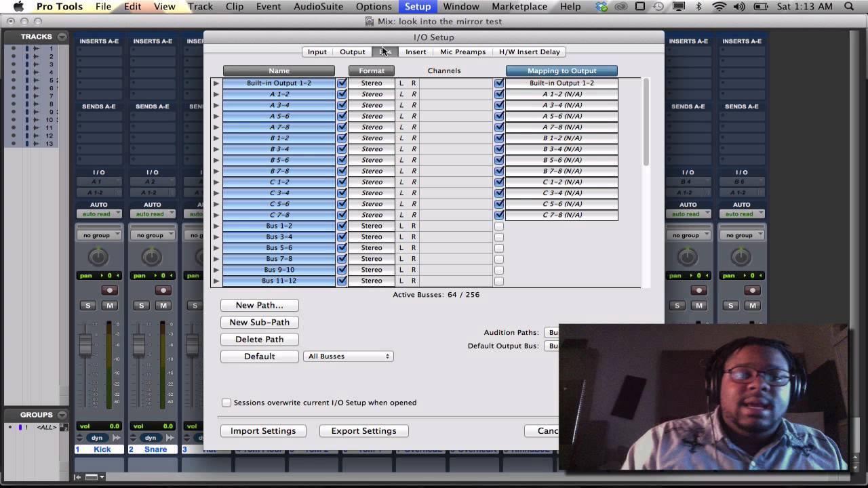Screen dimensions: 868x488
Task: Open Kick track auto read dropdown
Action: 98,213
